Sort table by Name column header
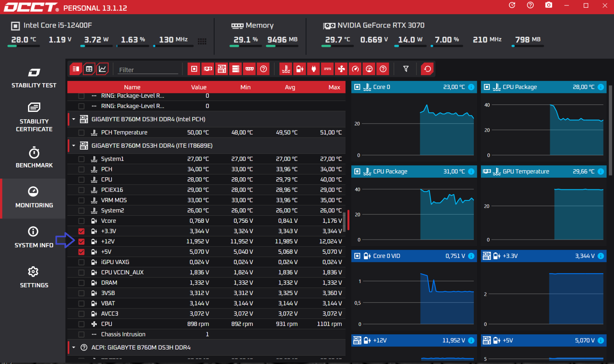Screen dimensions: 614x364 132,87
